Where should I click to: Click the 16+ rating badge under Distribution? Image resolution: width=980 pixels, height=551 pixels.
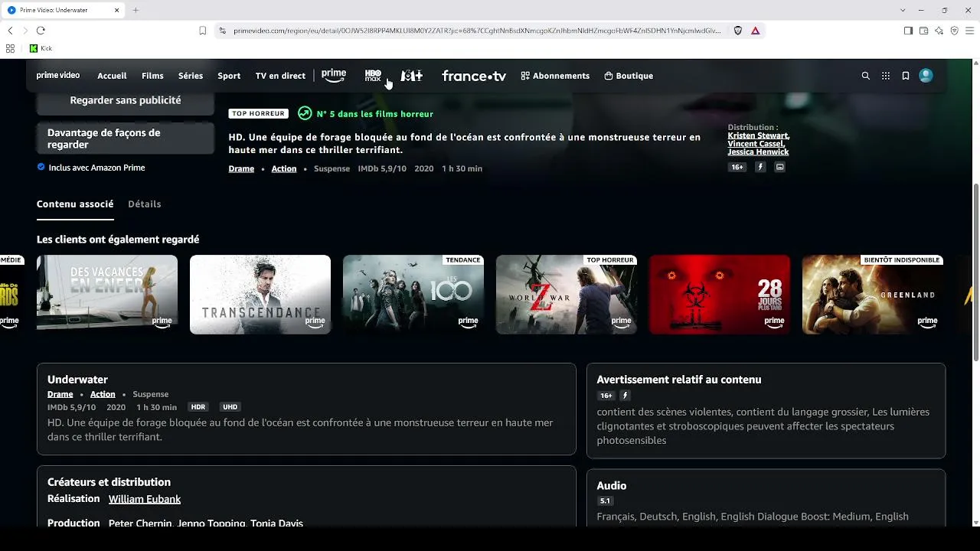coord(737,167)
